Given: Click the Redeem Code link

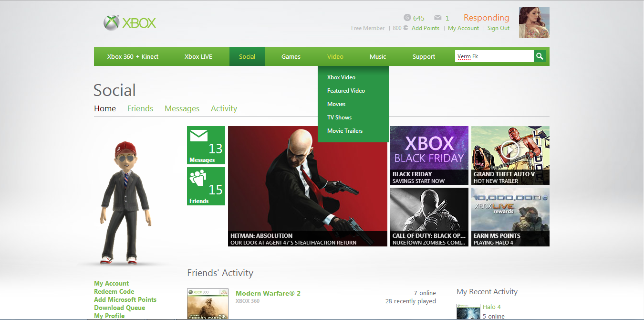Looking at the screenshot, I should [x=114, y=292].
